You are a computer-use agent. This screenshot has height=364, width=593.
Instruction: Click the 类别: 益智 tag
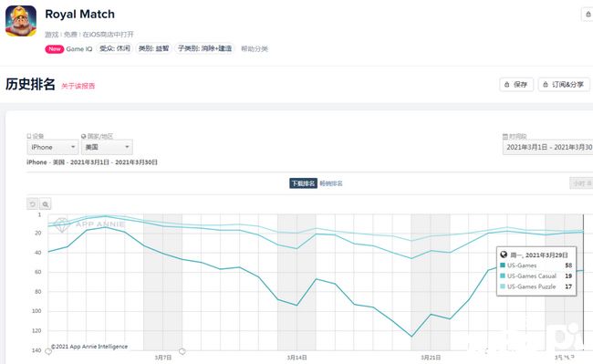click(153, 48)
